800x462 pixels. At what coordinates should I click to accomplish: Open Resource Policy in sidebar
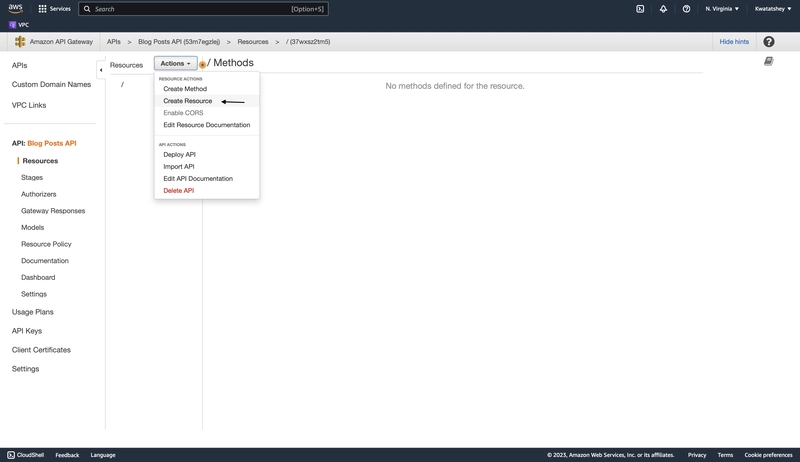pyautogui.click(x=46, y=244)
